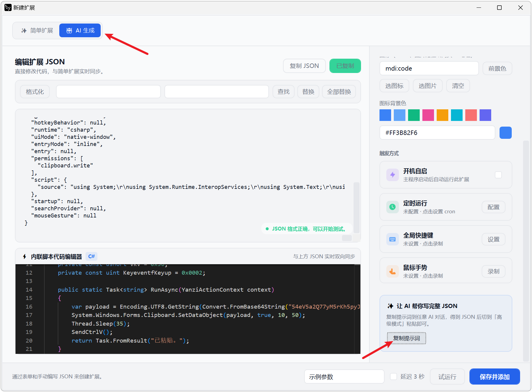Screen dimensions: 532x392
Task: Click the 试运行 button
Action: (x=447, y=377)
